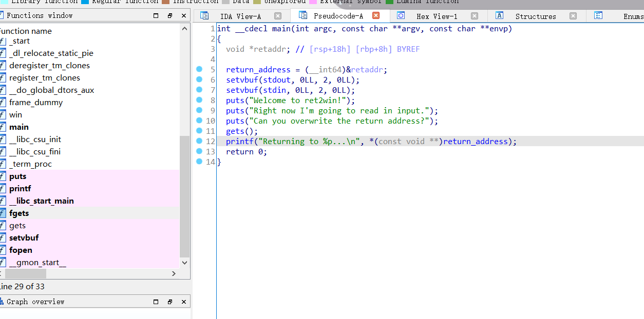644x319 pixels.
Task: Maximize the Graph overview panel
Action: (156, 302)
